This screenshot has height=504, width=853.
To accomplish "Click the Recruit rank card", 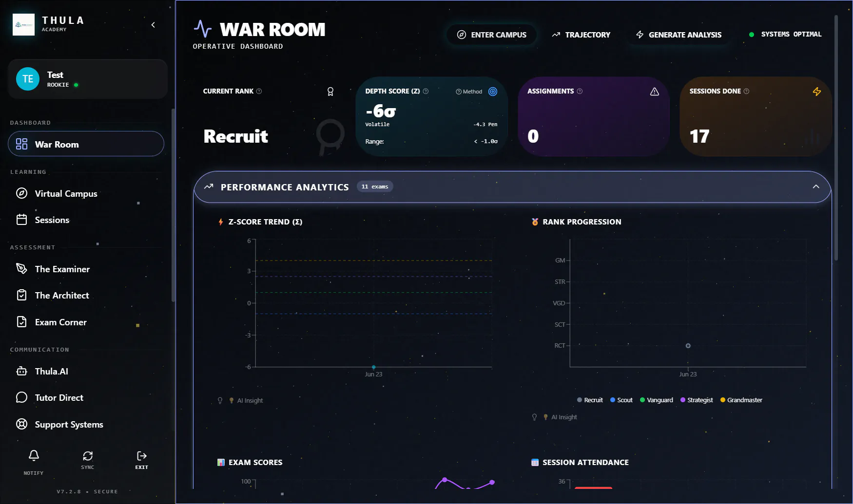I will coord(270,116).
